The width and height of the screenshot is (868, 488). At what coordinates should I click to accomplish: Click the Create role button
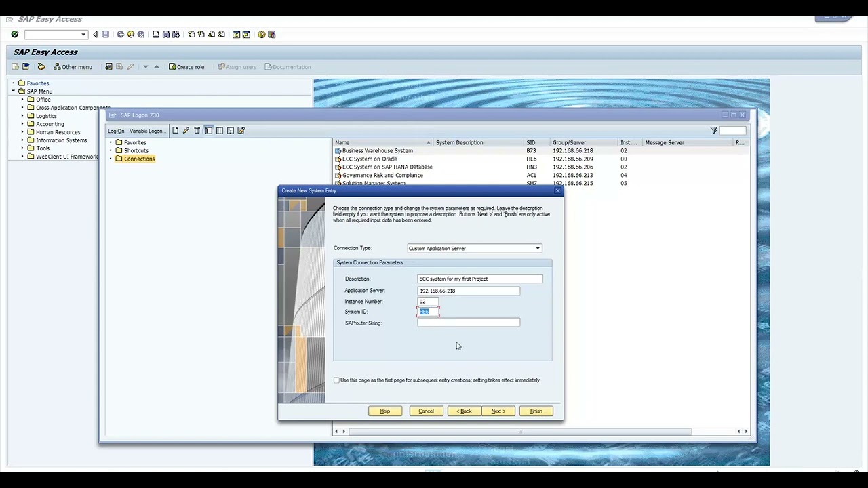click(186, 66)
